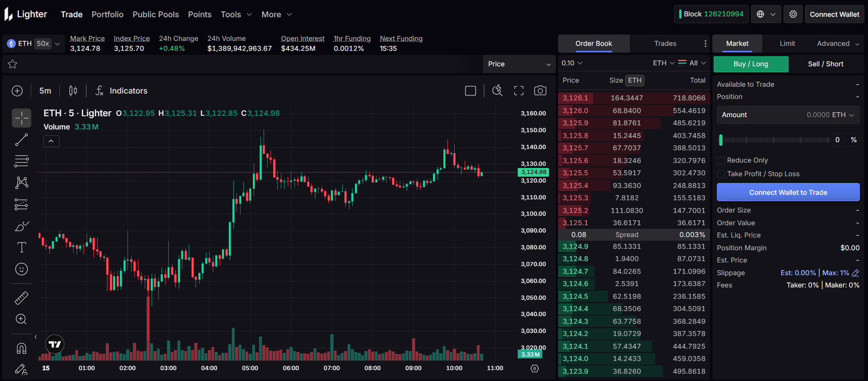Viewport: 868px width, 381px height.
Task: Select the ruler measure tool
Action: tap(21, 298)
